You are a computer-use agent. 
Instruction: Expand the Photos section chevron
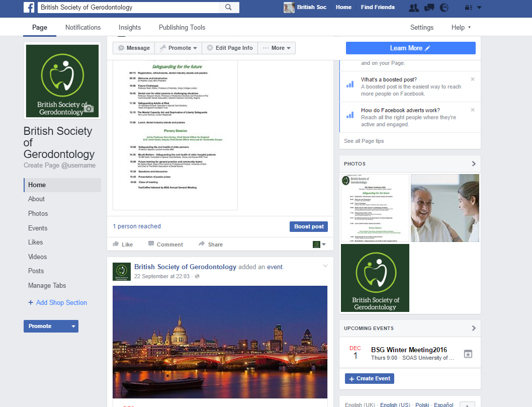tap(474, 164)
